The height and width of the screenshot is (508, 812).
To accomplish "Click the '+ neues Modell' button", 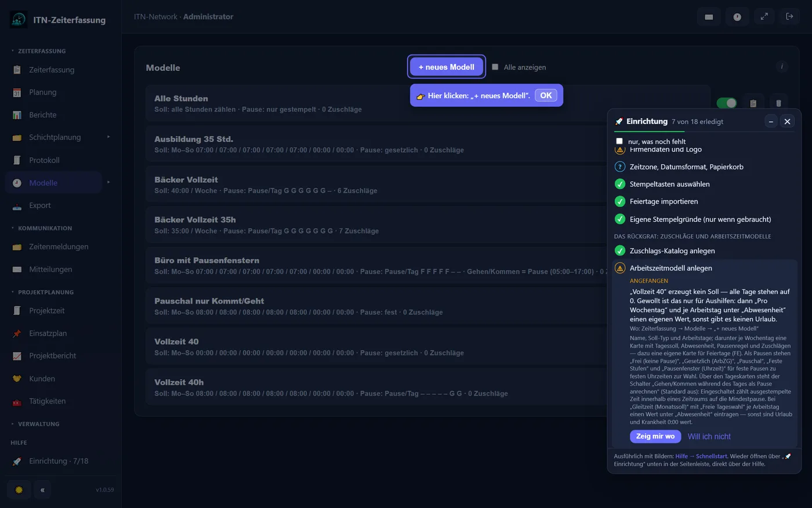I will click(447, 67).
